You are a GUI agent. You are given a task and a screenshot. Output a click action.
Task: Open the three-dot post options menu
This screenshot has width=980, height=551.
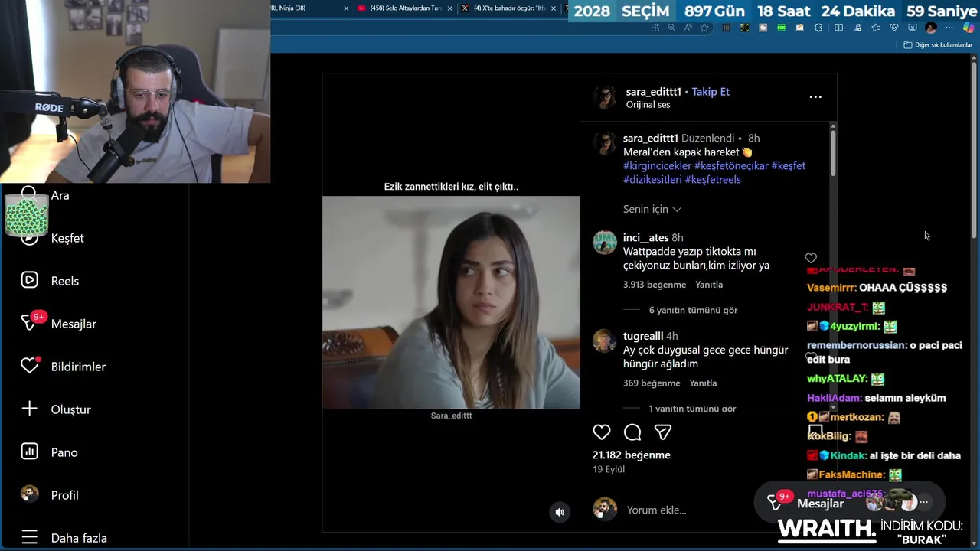pyautogui.click(x=815, y=97)
